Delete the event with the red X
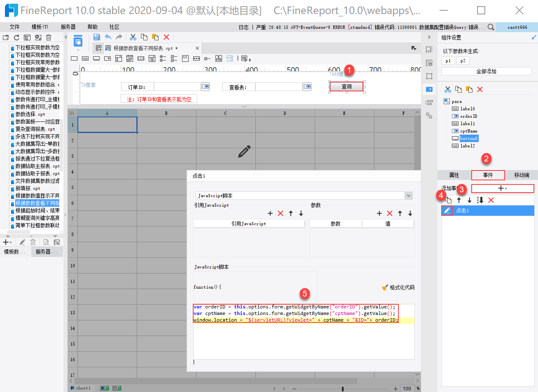 491,200
